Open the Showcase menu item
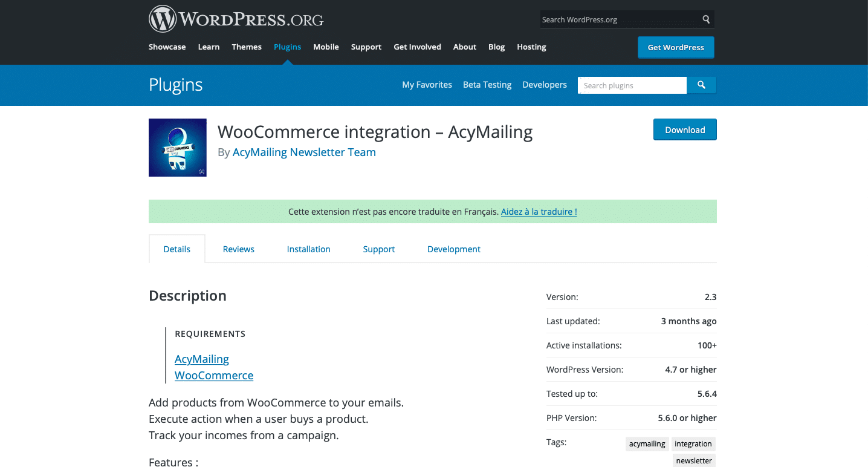 pyautogui.click(x=167, y=47)
